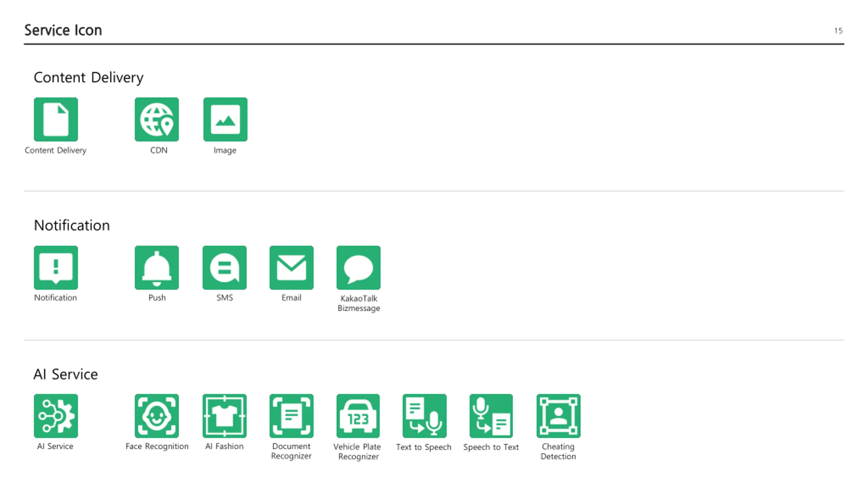Click the 'Face Recognition' label
This screenshot has height=488, width=868.
point(157,446)
